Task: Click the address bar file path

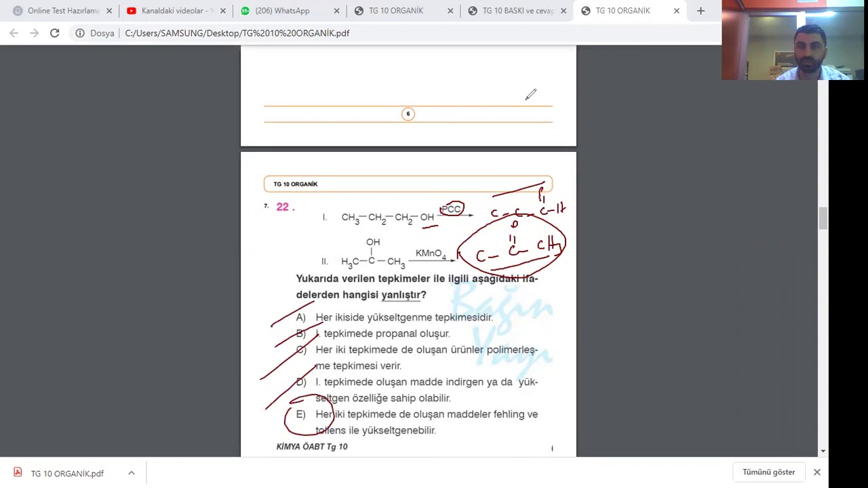Action: 237,33
